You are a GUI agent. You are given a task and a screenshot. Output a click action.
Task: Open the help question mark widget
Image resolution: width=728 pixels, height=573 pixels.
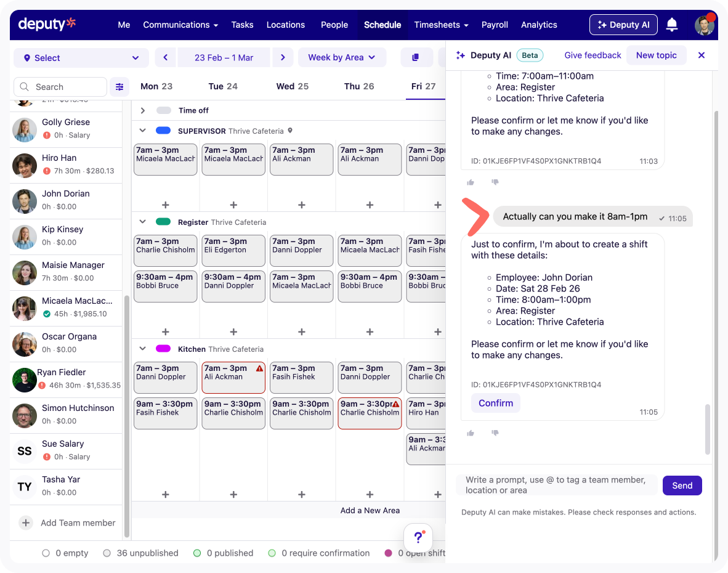coord(418,537)
